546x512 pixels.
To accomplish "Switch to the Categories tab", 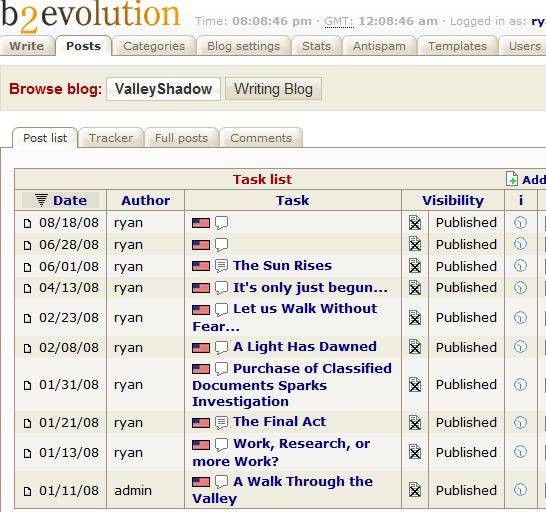I will 154,46.
